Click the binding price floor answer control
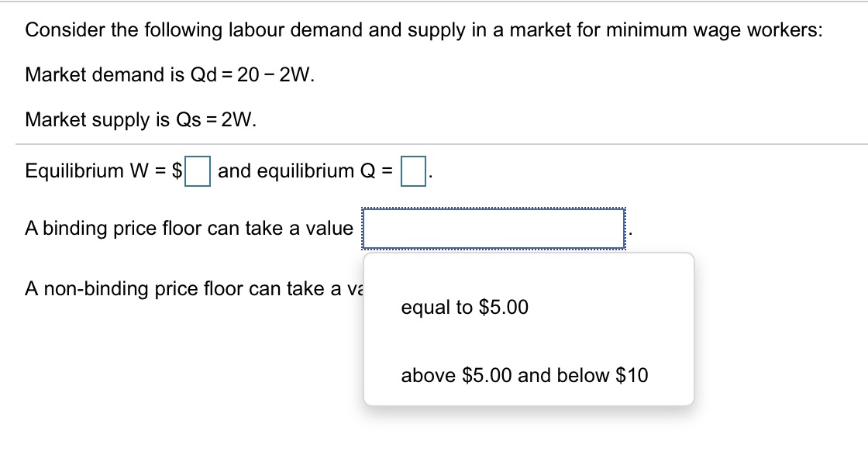 (494, 228)
